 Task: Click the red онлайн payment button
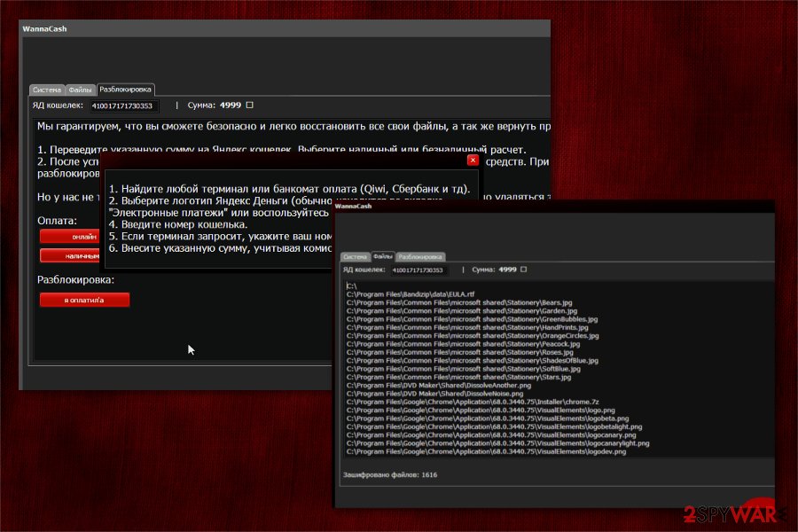71,237
